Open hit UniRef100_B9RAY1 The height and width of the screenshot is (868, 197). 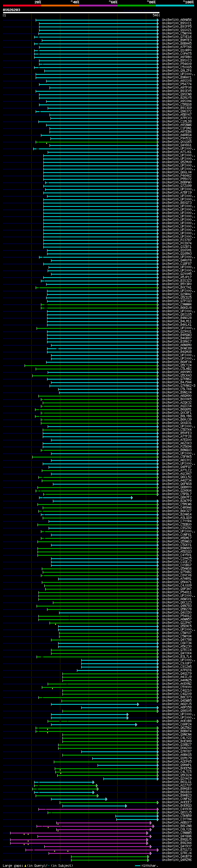pyautogui.click(x=177, y=78)
